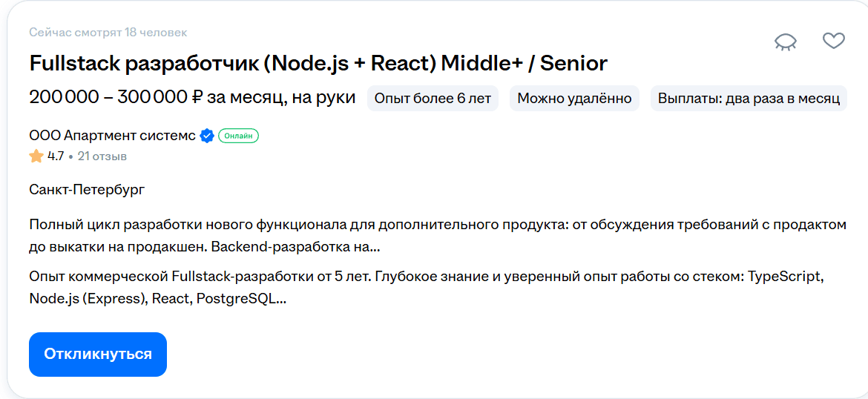Screen dimensions: 868x399
Task: Click the Санкт-Петербург location text
Action: (x=87, y=190)
